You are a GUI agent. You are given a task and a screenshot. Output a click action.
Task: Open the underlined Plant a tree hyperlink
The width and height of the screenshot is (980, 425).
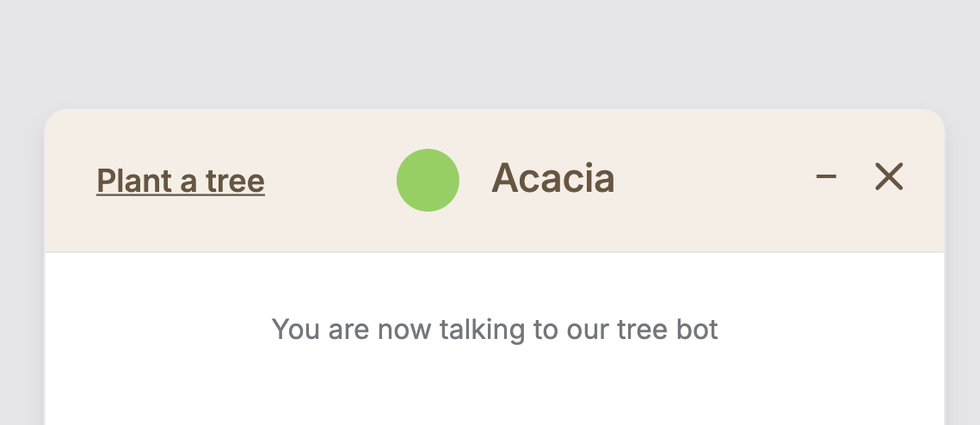point(181,181)
